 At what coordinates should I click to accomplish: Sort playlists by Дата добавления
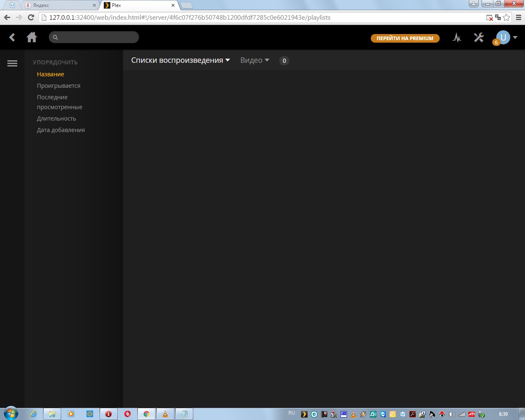(x=61, y=130)
